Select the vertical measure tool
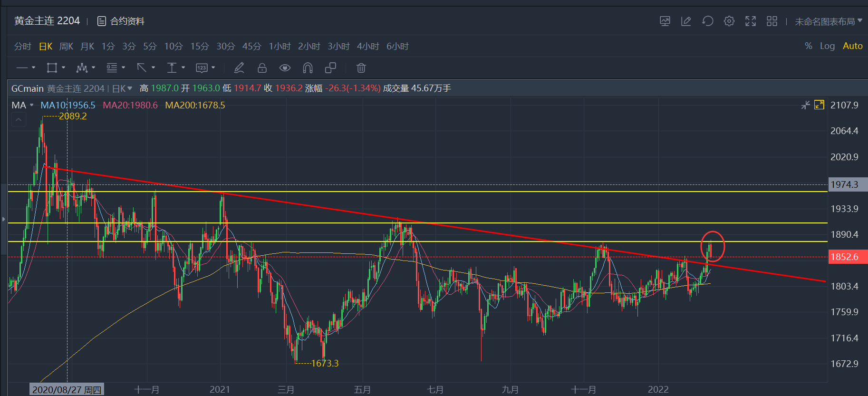The width and height of the screenshot is (868, 396). [x=172, y=68]
